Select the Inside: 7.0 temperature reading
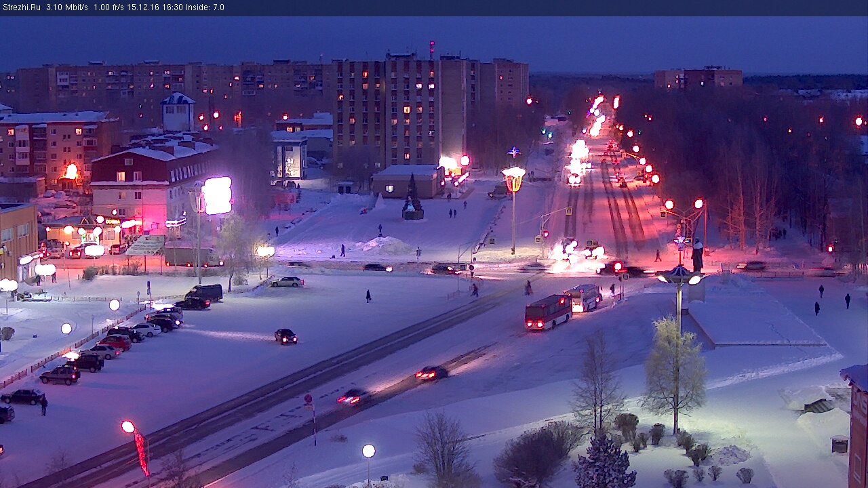This screenshot has height=488, width=868. click(205, 7)
